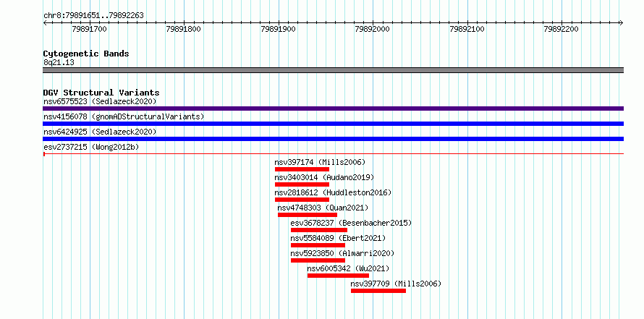
Task: Click the left arrowhead of the ruler
Action: pos(45,22)
